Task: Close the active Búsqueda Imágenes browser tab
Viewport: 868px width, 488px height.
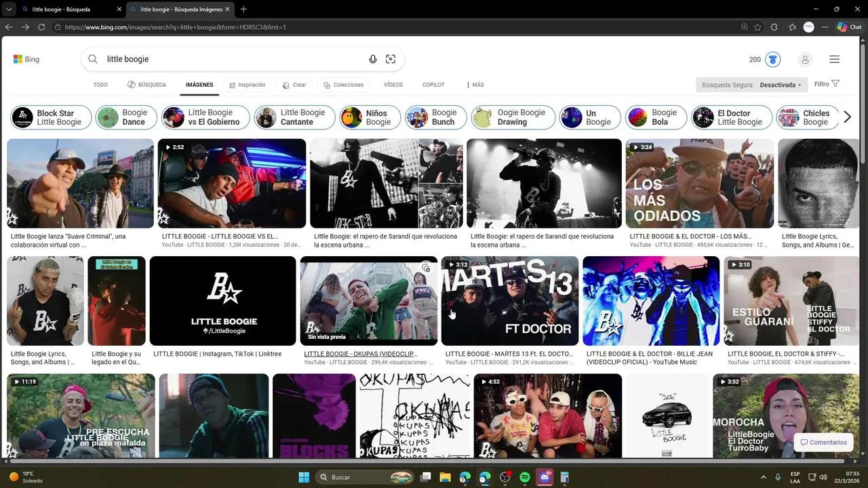Action: pyautogui.click(x=227, y=9)
